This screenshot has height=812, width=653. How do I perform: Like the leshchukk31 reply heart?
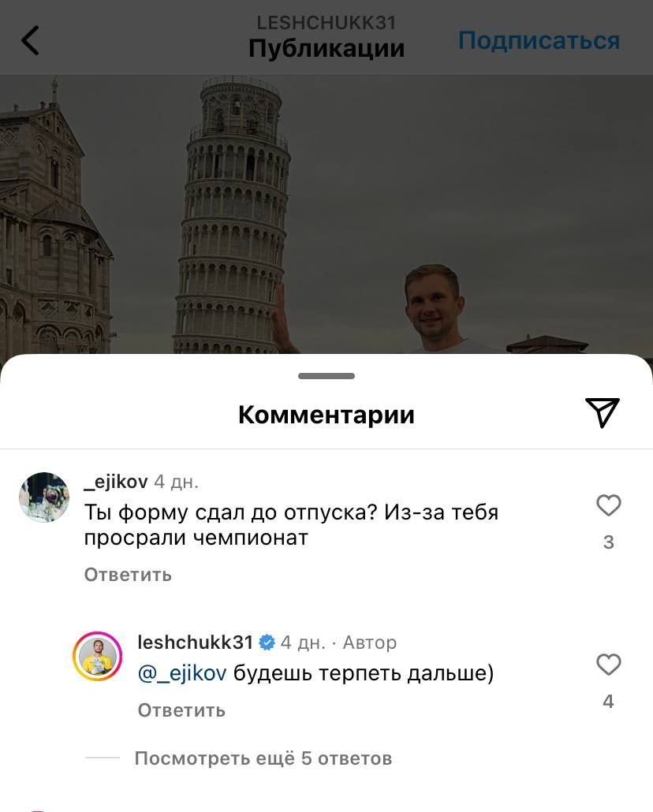608,665
